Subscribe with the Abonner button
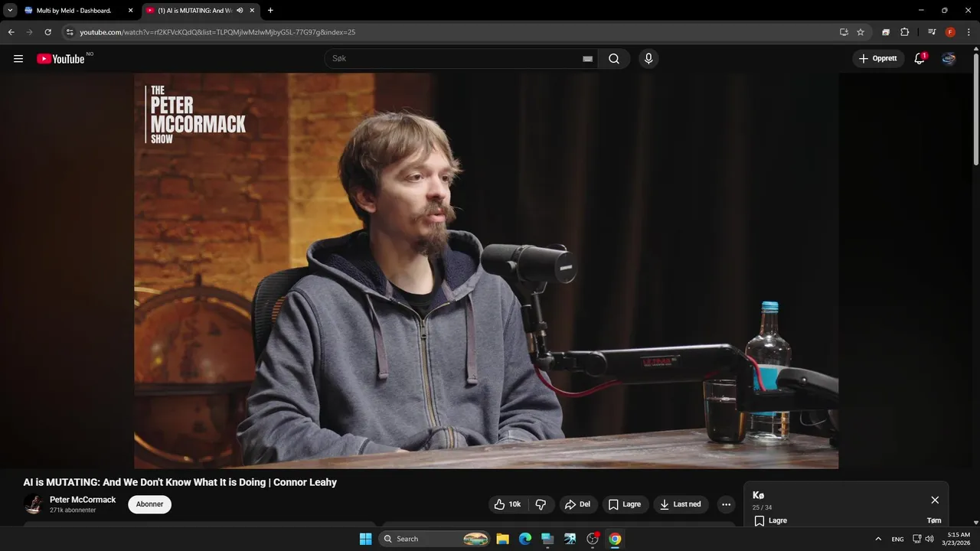The width and height of the screenshot is (980, 551). coord(149,504)
